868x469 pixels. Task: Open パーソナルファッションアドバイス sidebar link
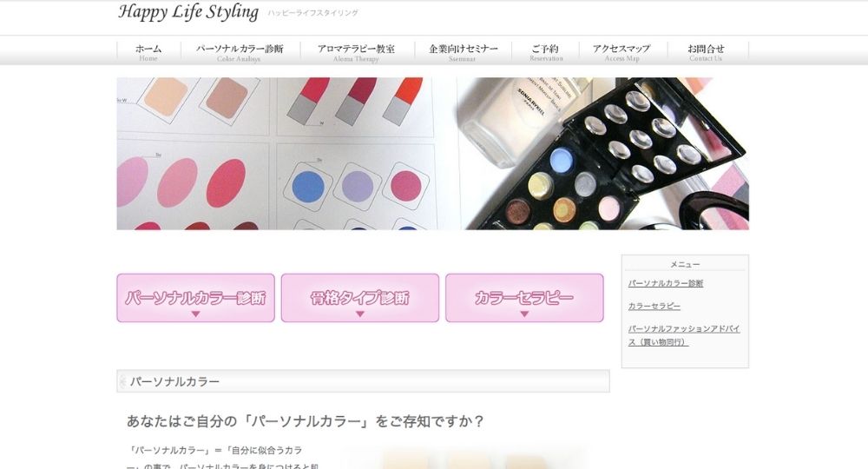click(684, 335)
